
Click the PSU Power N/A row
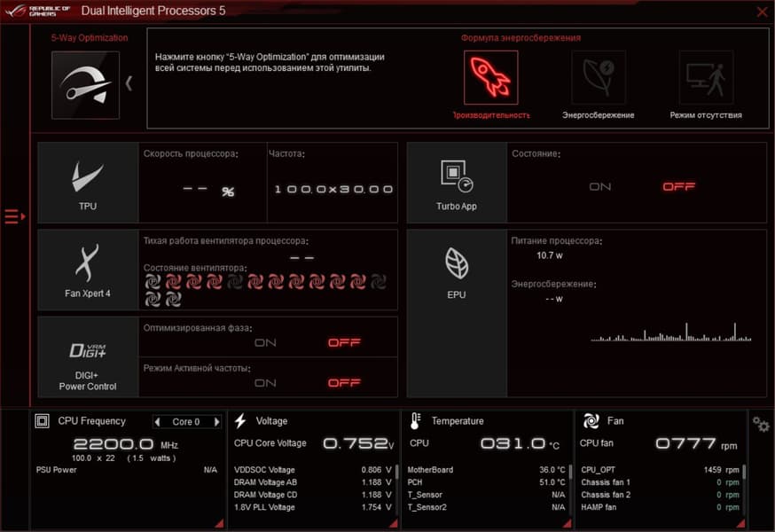click(x=127, y=470)
